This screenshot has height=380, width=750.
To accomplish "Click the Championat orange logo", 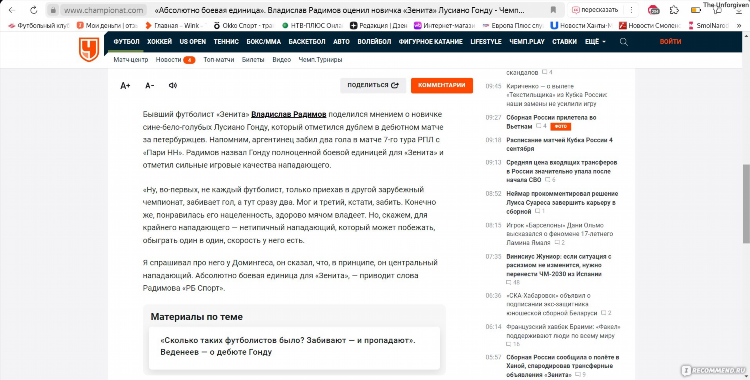I will (89, 49).
